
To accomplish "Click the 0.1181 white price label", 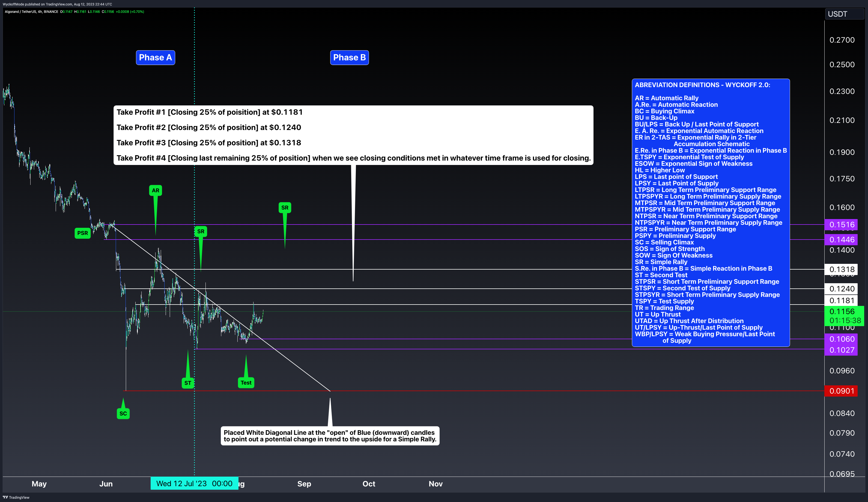I will click(x=841, y=300).
